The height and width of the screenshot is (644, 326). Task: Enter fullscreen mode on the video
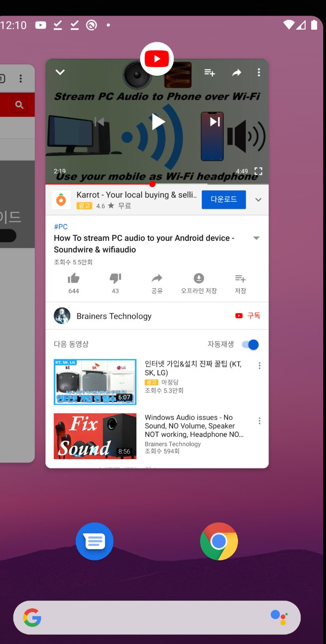tap(258, 171)
